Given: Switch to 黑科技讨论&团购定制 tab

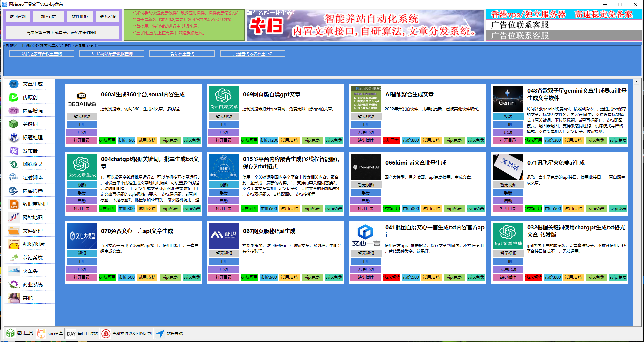Looking at the screenshot, I should tap(127, 333).
